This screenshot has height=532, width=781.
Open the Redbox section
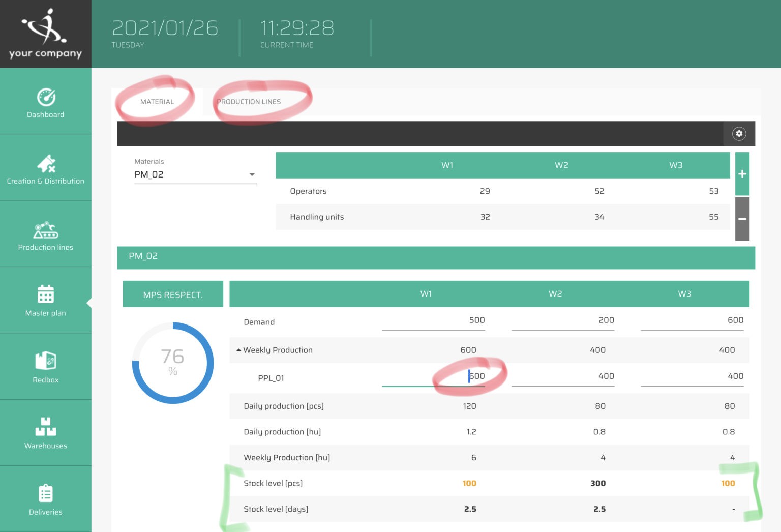pos(46,366)
